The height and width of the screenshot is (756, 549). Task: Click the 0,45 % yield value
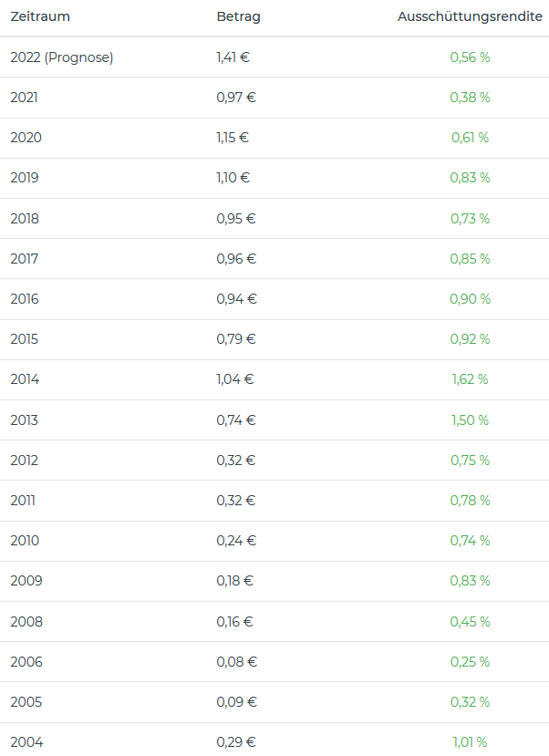[470, 621]
